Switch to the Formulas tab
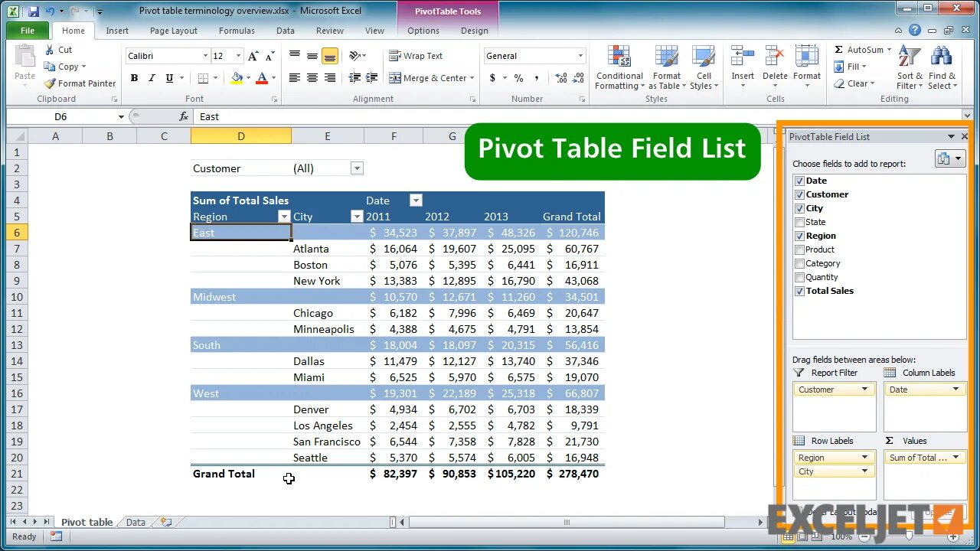Viewport: 980px width, 551px height. [237, 31]
